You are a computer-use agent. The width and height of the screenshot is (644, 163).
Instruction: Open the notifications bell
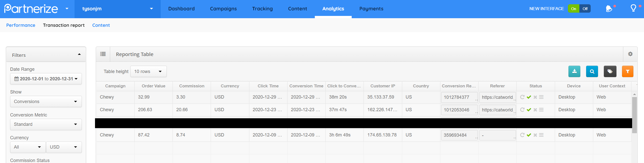pos(609,9)
